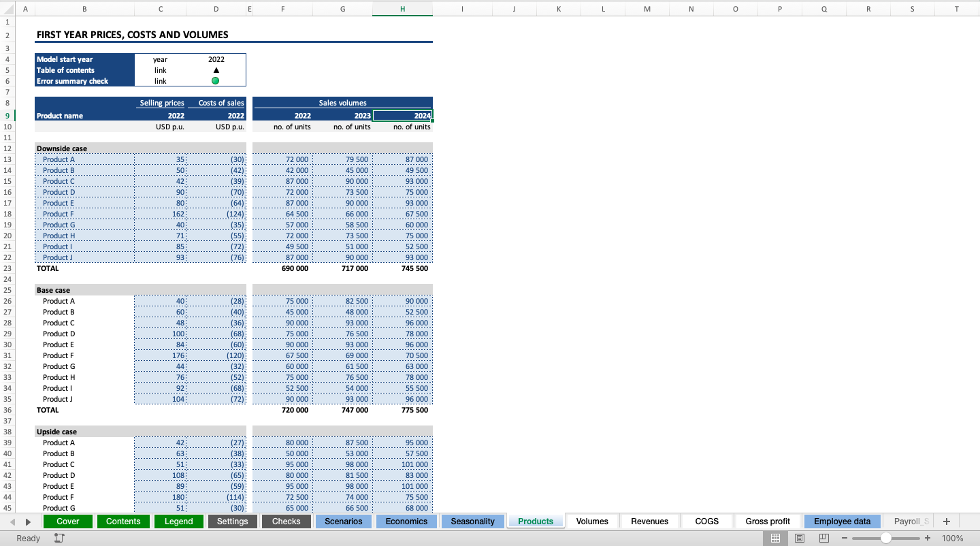980x546 pixels.
Task: Select the Base case heading cell
Action: pos(84,290)
